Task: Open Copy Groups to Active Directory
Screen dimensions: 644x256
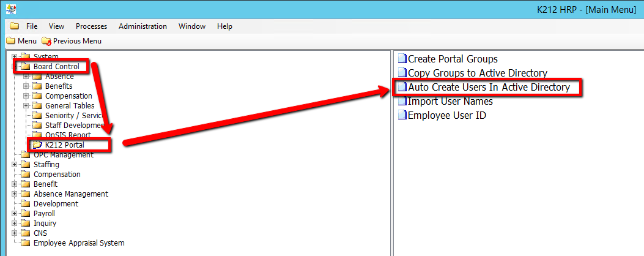Action: [x=477, y=73]
